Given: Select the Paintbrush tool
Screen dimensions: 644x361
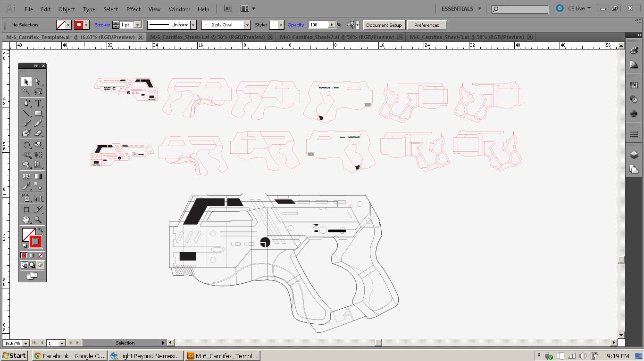Looking at the screenshot, I should 26,123.
